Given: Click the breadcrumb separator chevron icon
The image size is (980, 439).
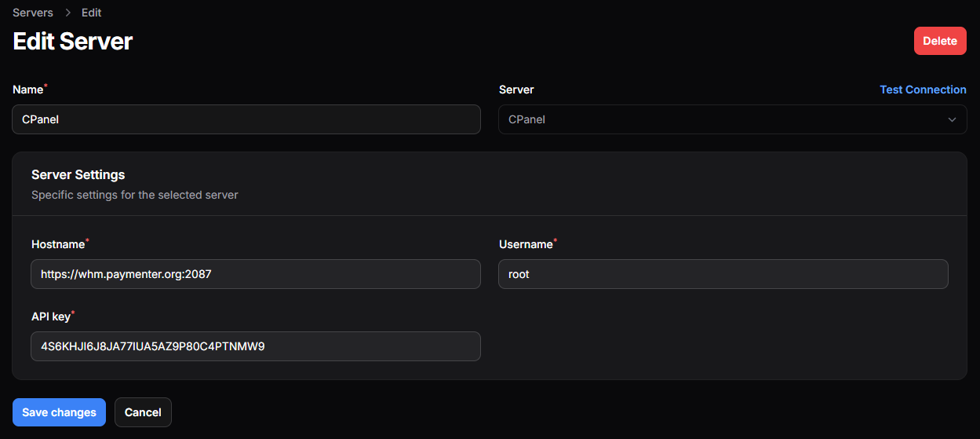Looking at the screenshot, I should coord(67,13).
